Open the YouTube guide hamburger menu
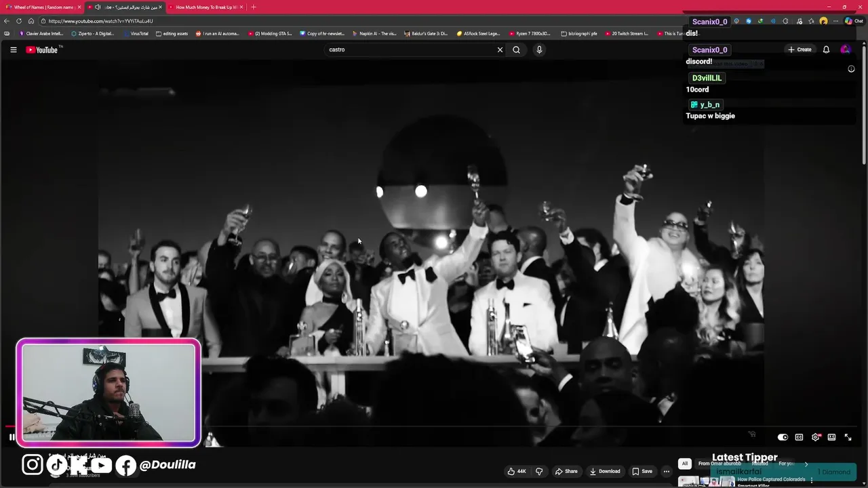The height and width of the screenshot is (488, 868). click(x=13, y=49)
